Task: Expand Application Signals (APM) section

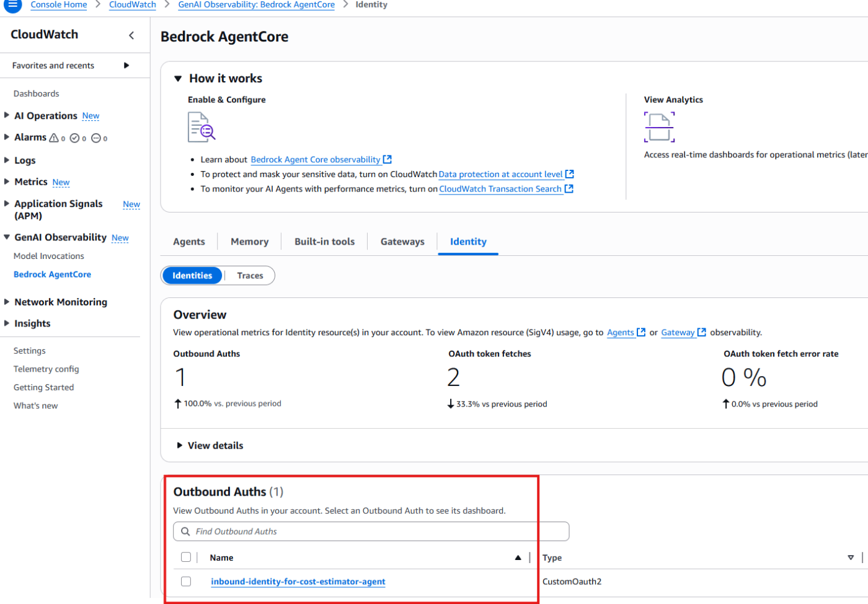Action: [x=7, y=203]
